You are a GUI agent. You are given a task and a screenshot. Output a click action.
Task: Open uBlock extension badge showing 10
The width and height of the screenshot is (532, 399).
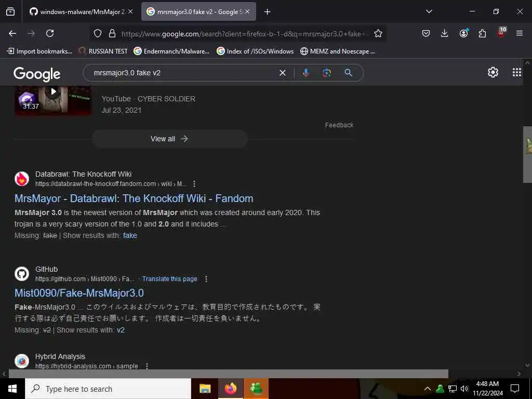coord(501,33)
